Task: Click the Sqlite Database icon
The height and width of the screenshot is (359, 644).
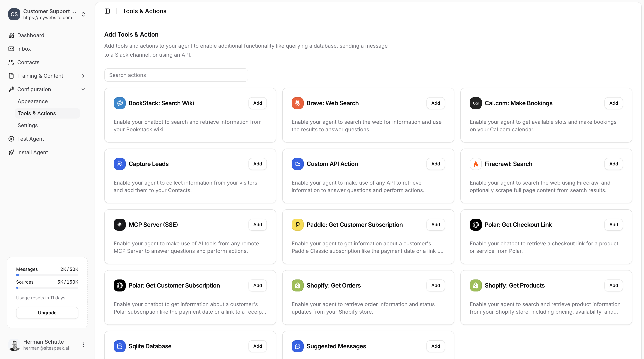Action: click(119, 346)
